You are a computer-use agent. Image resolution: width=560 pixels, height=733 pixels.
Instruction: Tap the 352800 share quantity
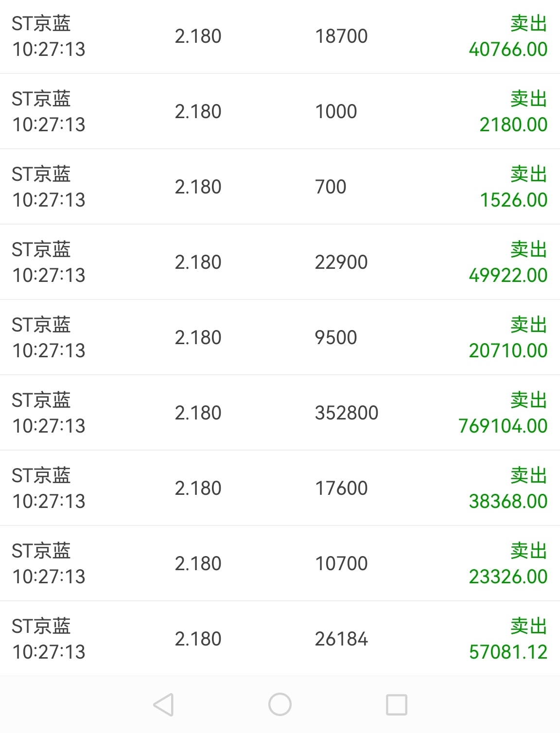pyautogui.click(x=347, y=413)
